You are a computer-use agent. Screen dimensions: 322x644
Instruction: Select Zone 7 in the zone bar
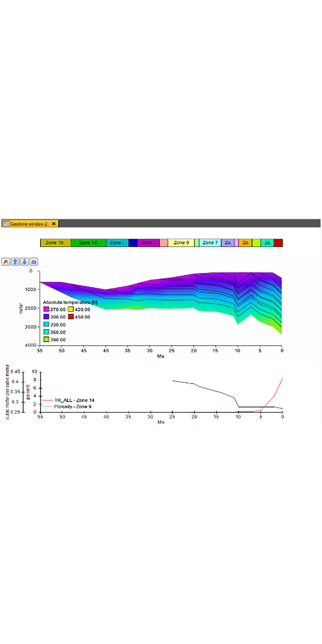pos(210,243)
